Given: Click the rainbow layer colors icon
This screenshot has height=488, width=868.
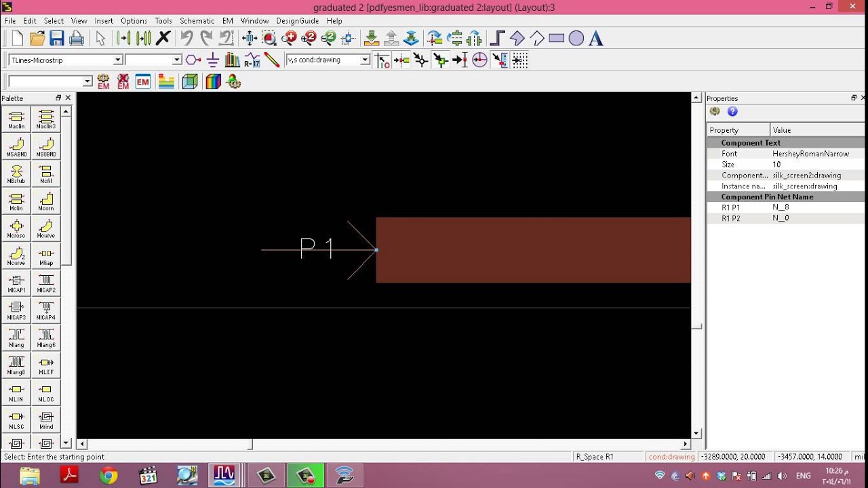Looking at the screenshot, I should tap(213, 82).
